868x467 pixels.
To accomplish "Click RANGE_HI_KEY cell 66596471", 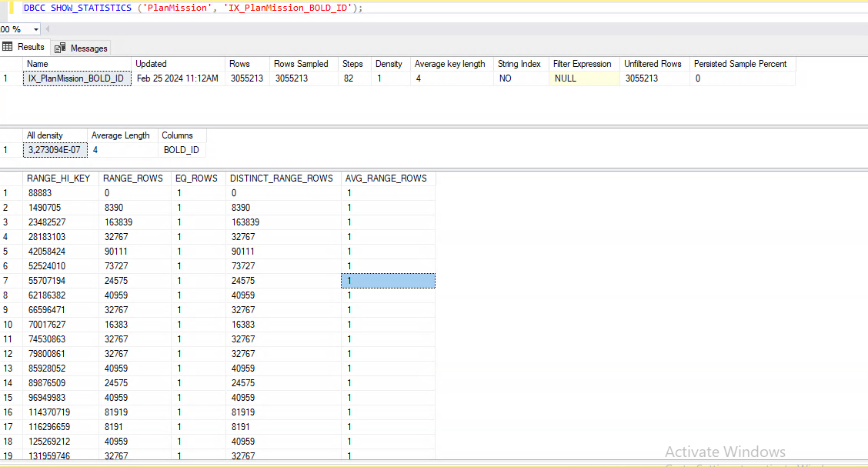I will pos(61,310).
